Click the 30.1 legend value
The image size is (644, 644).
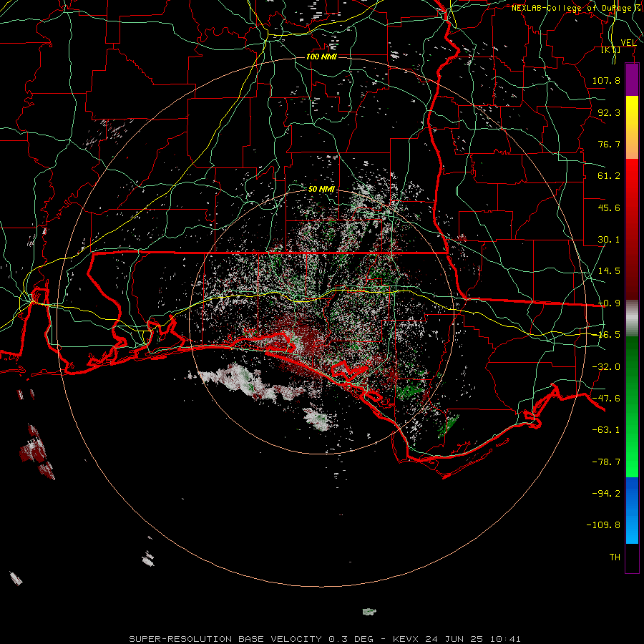pyautogui.click(x=609, y=240)
